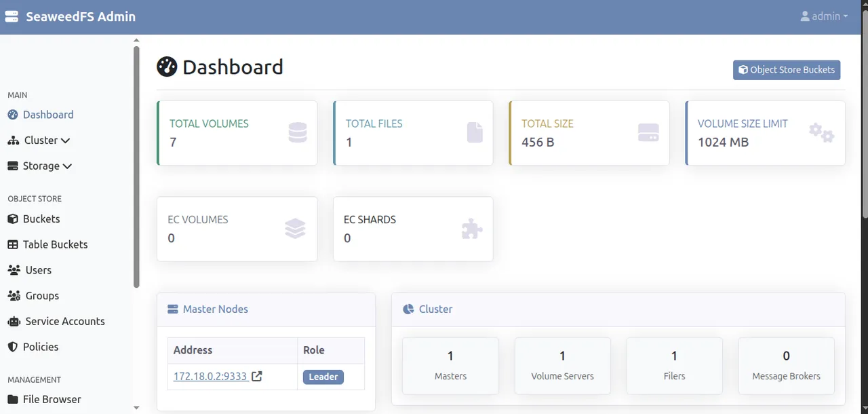Click the Message Brokers count tile
This screenshot has height=414, width=868.
pyautogui.click(x=786, y=366)
